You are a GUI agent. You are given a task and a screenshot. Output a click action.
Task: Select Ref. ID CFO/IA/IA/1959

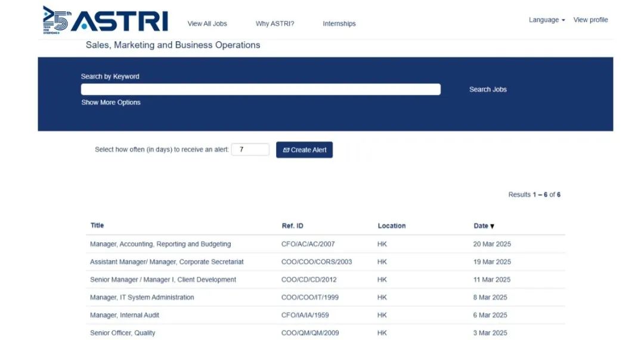(x=305, y=315)
